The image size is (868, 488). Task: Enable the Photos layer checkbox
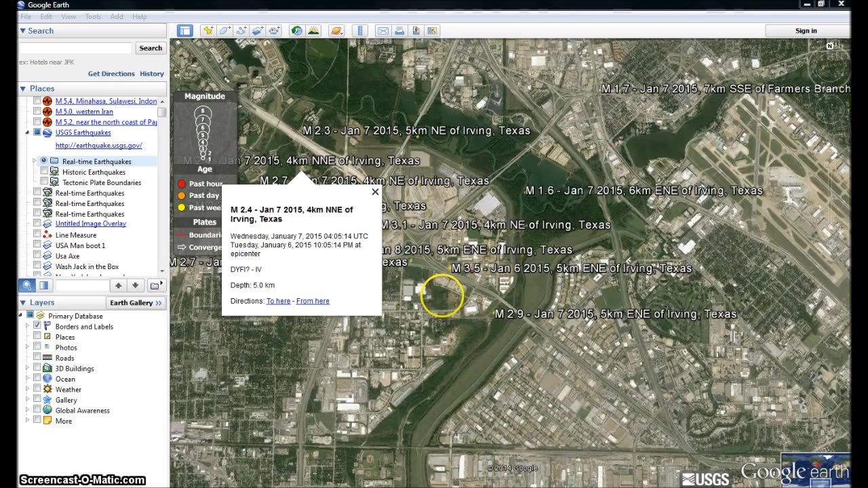[37, 347]
